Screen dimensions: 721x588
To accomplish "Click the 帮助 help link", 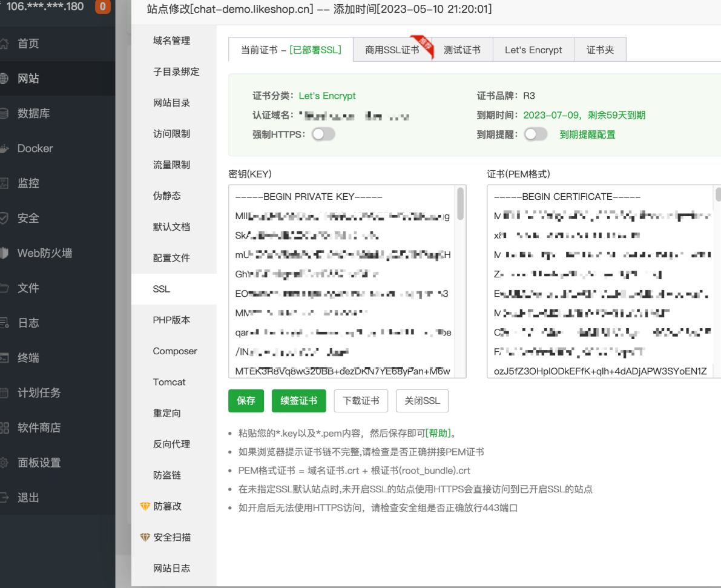I will [439, 434].
